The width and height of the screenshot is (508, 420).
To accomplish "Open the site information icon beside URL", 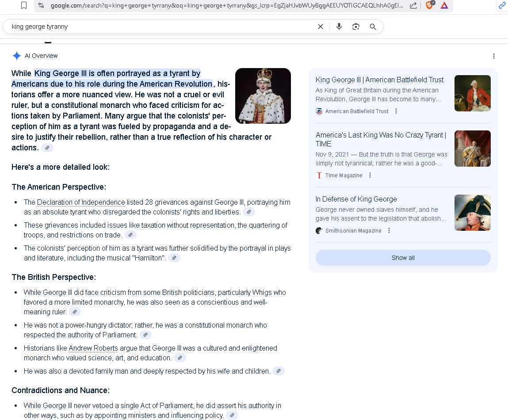I will point(41,5).
